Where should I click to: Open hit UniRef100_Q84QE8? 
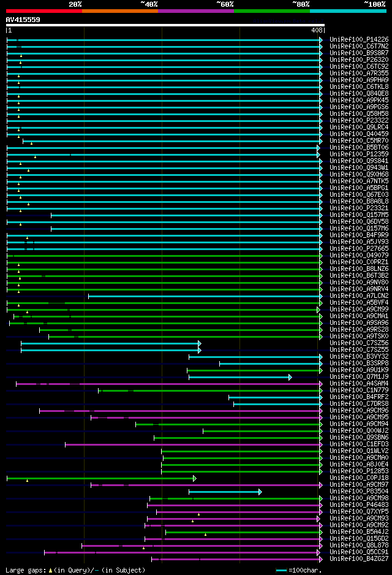pyautogui.click(x=359, y=94)
